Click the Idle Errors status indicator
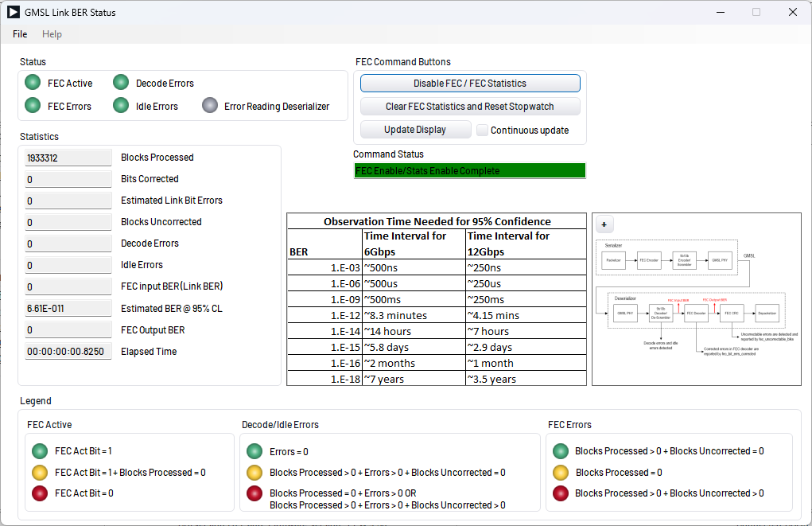 click(x=121, y=105)
